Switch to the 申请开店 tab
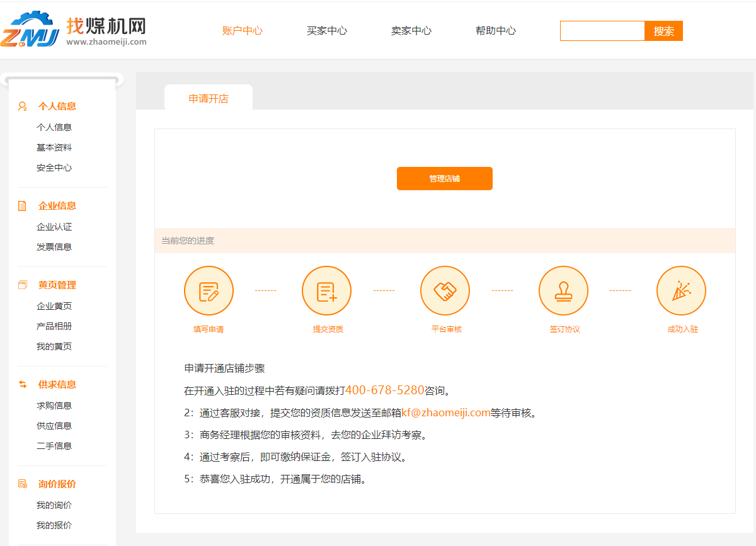This screenshot has width=756, height=546. 208,98
